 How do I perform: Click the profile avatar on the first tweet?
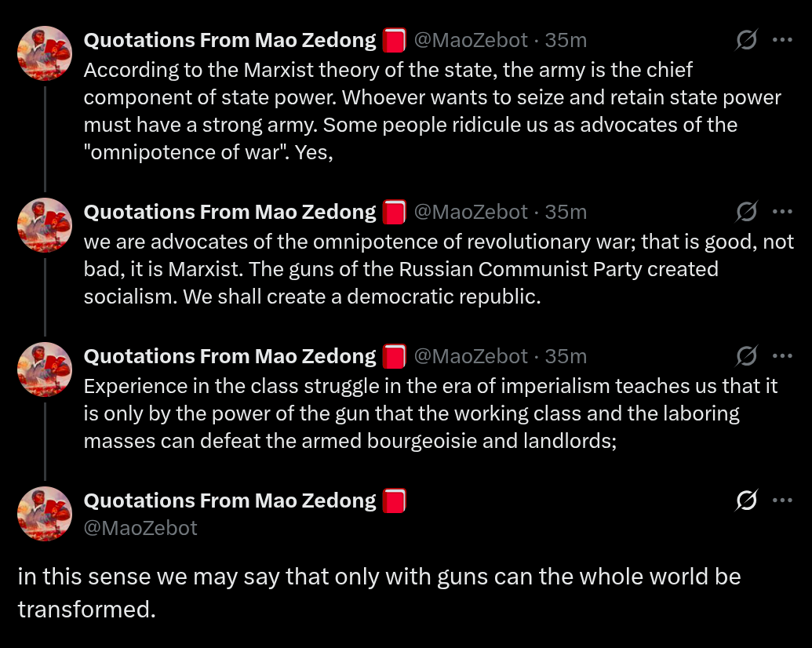45,53
